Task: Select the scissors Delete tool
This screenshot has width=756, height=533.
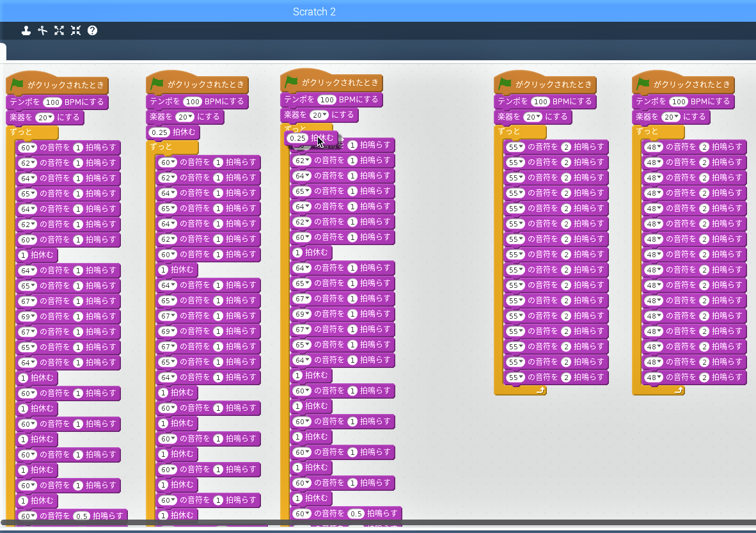Action: 43,31
